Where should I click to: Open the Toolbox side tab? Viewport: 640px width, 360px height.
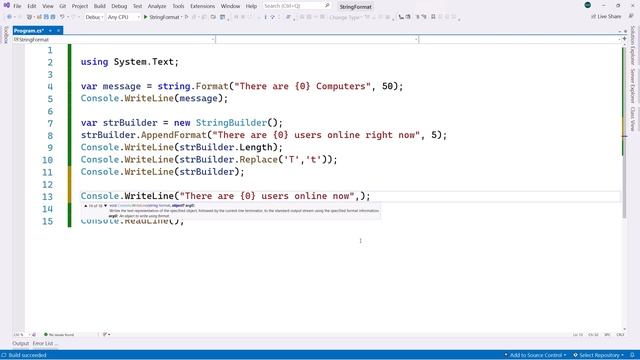tap(6, 35)
